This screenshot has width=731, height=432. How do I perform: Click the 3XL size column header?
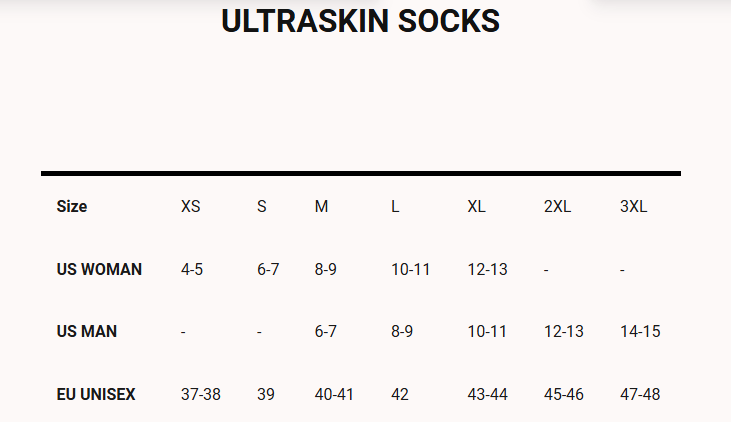(x=633, y=207)
